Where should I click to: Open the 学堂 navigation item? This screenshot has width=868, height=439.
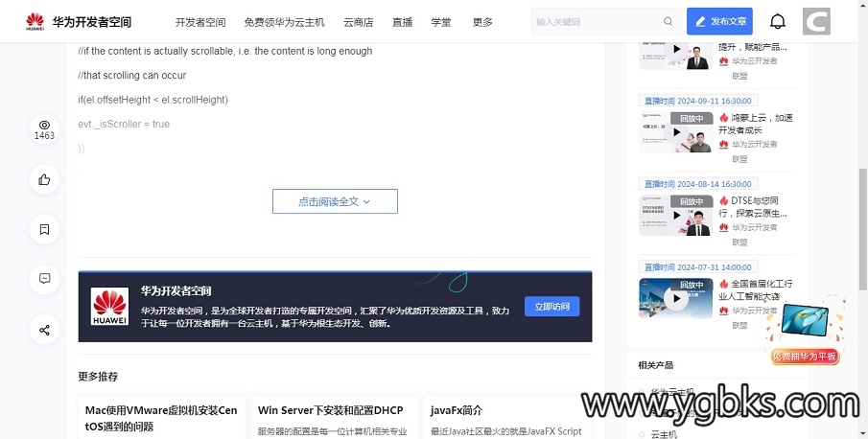tap(440, 22)
